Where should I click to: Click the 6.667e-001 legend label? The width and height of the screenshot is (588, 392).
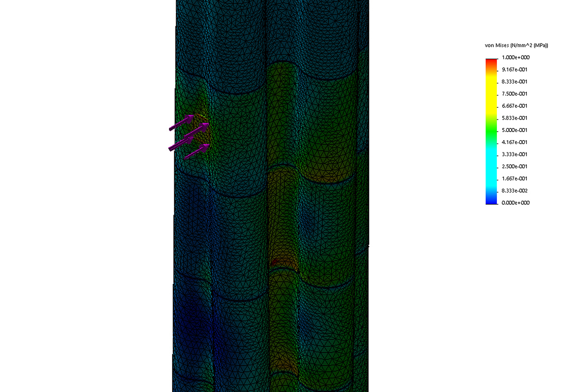coord(515,106)
